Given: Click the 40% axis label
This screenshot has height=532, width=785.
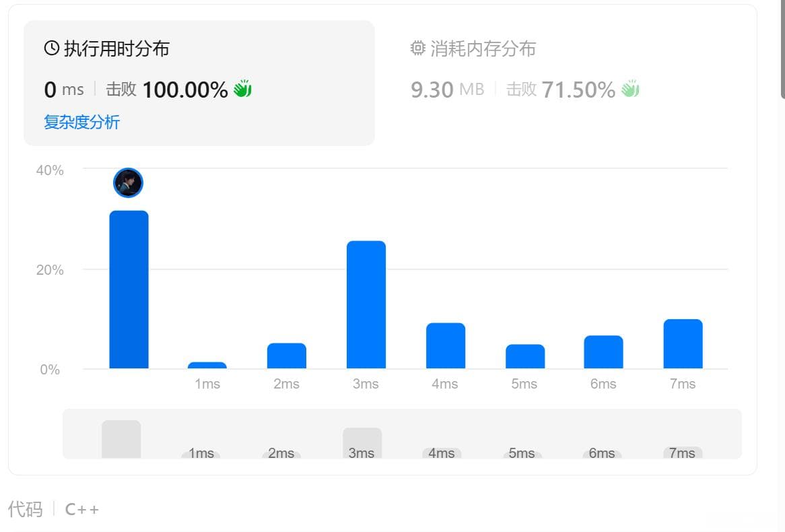Looking at the screenshot, I should [50, 170].
